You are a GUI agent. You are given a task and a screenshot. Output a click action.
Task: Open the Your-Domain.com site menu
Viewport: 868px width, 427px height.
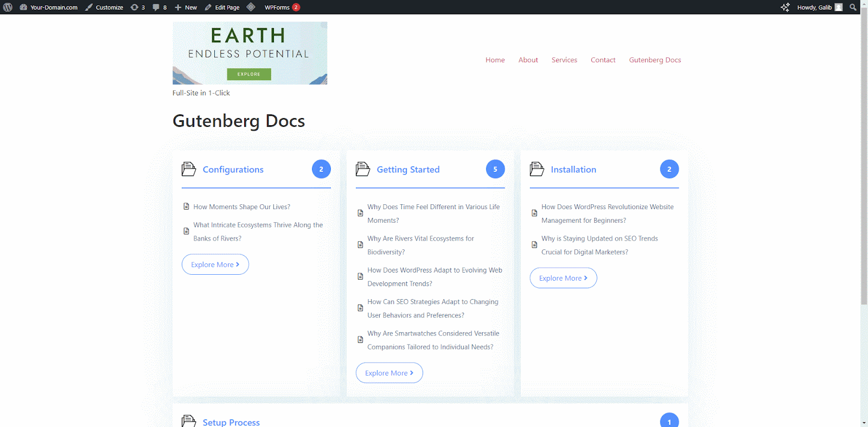(49, 7)
